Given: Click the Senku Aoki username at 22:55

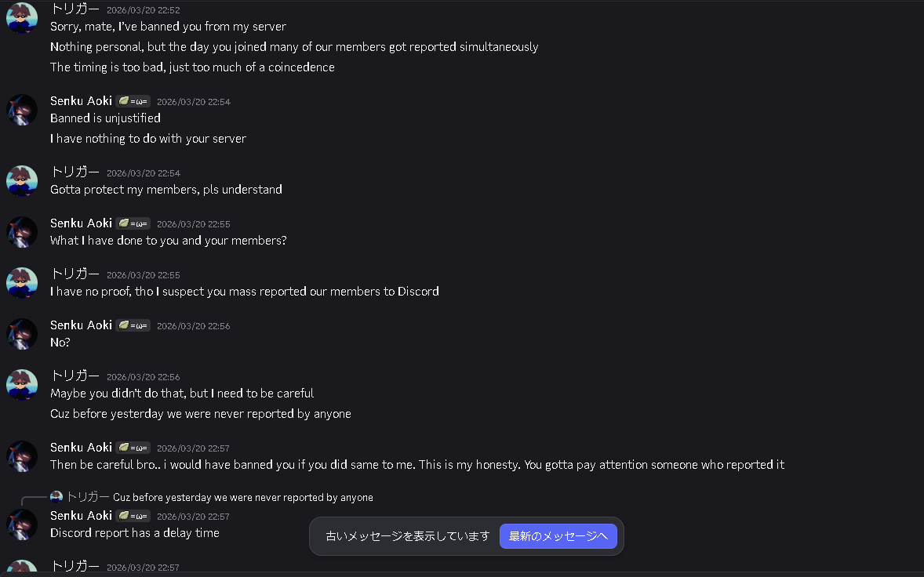Looking at the screenshot, I should pyautogui.click(x=82, y=223).
